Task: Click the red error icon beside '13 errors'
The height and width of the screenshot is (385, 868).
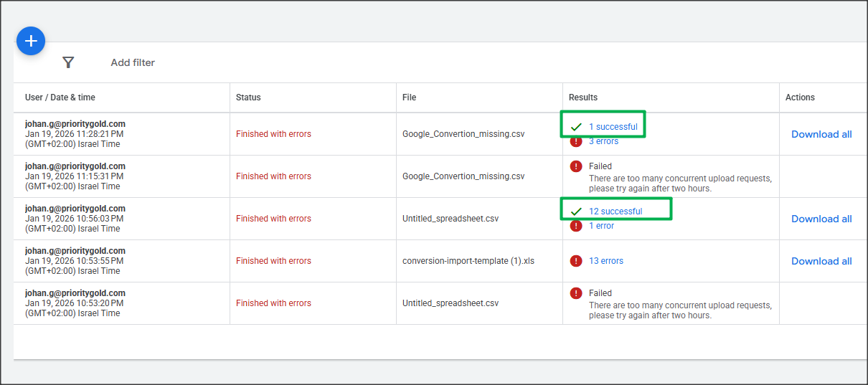Action: pos(575,261)
